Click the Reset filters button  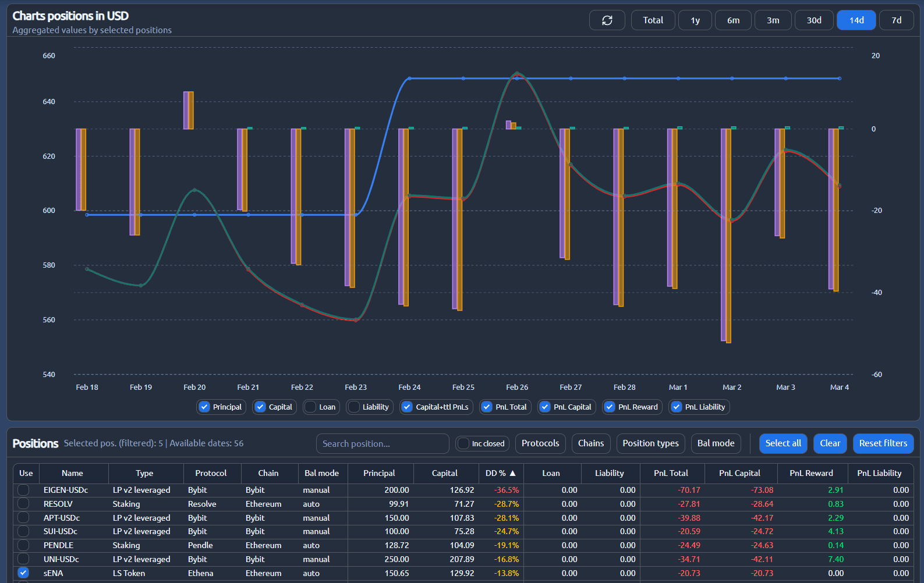[883, 443]
